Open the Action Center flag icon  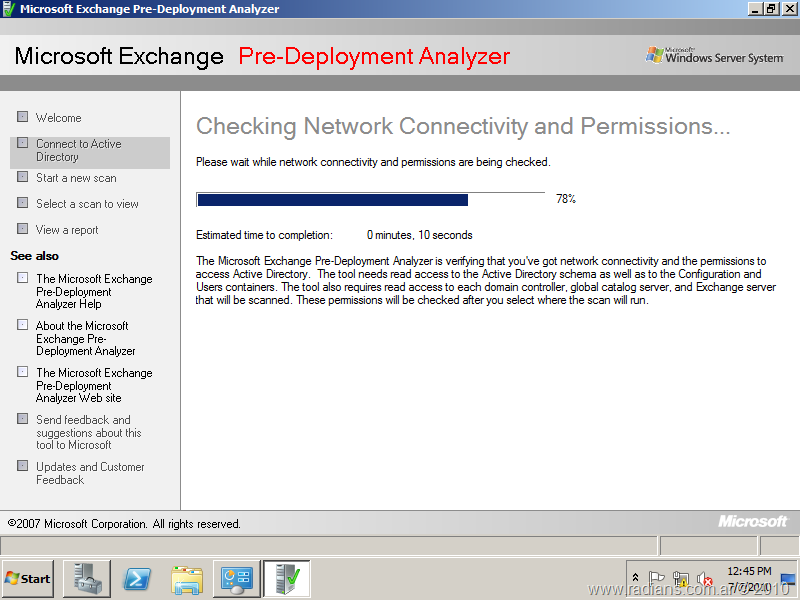(x=657, y=578)
